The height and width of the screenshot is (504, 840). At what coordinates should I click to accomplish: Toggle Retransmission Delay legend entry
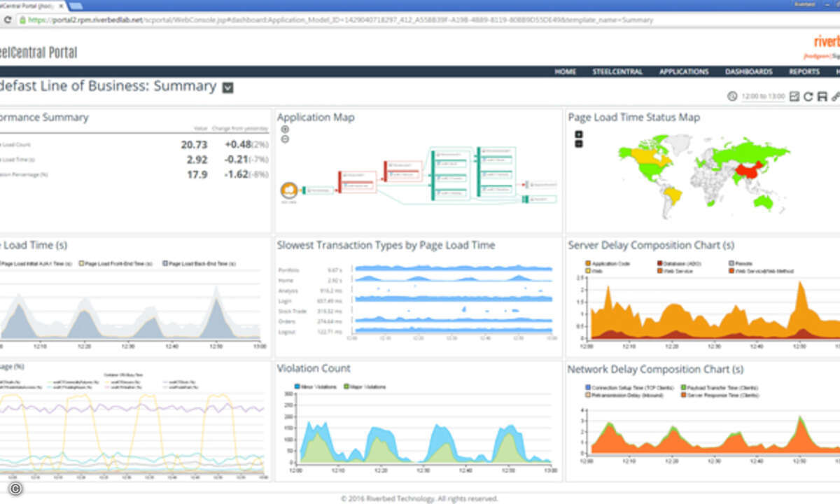pyautogui.click(x=623, y=395)
